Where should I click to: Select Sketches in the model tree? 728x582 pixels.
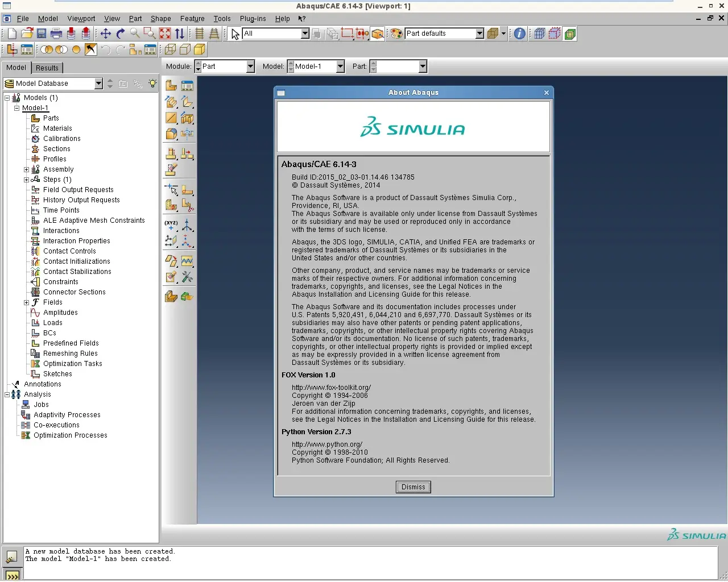tap(57, 374)
